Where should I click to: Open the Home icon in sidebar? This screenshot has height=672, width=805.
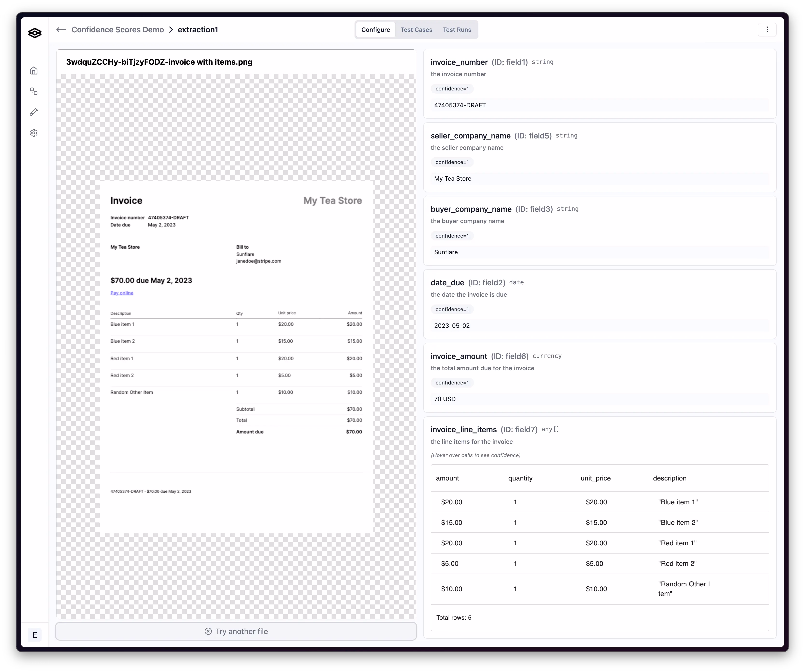(x=34, y=70)
